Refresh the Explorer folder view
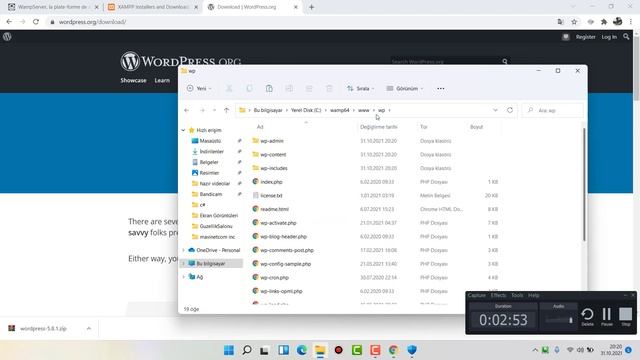 510,110
